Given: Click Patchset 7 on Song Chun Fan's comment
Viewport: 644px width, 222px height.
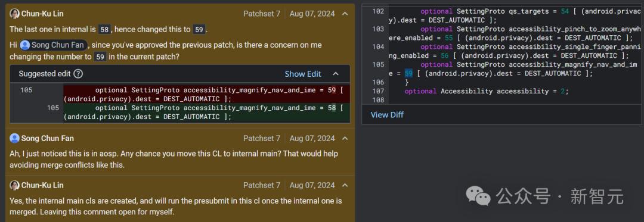Looking at the screenshot, I should tap(262, 139).
